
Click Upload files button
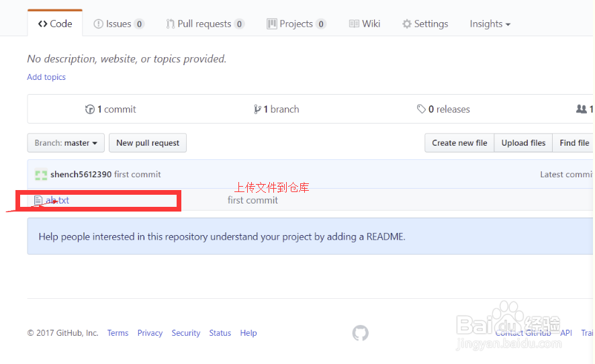tap(523, 143)
